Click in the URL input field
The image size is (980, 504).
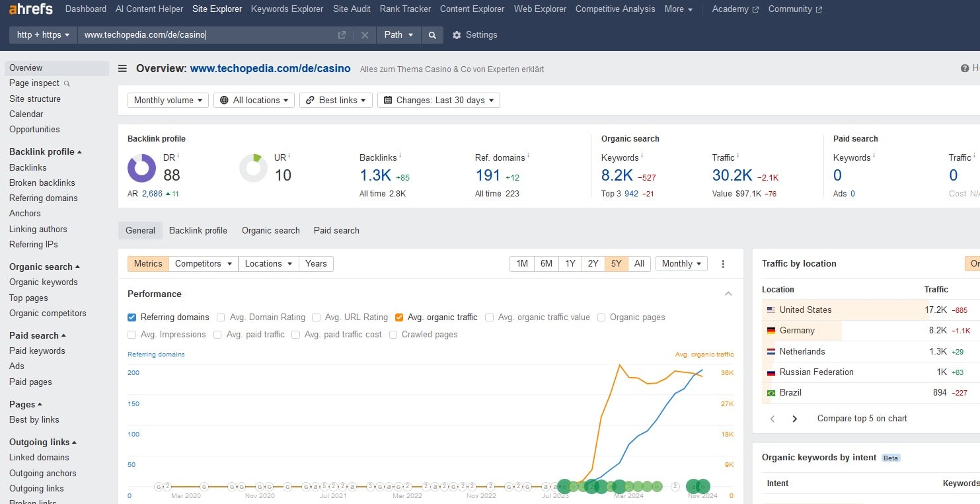tap(207, 35)
